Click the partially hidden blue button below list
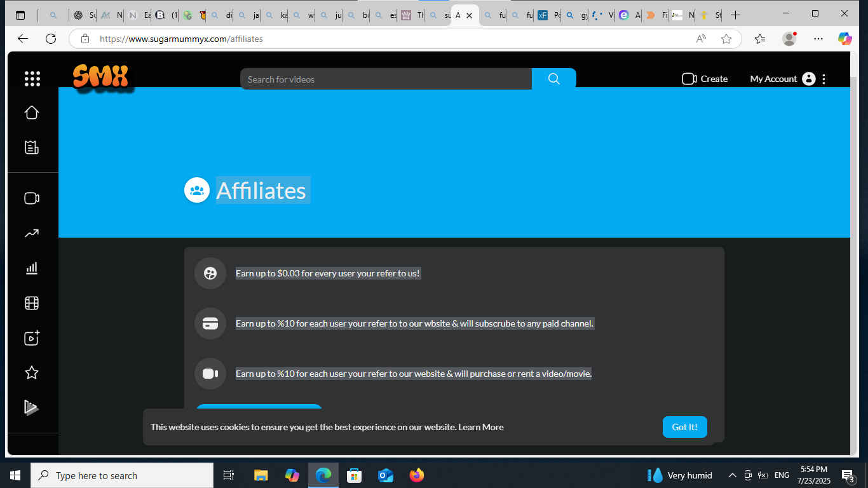This screenshot has height=488, width=868. (259, 407)
